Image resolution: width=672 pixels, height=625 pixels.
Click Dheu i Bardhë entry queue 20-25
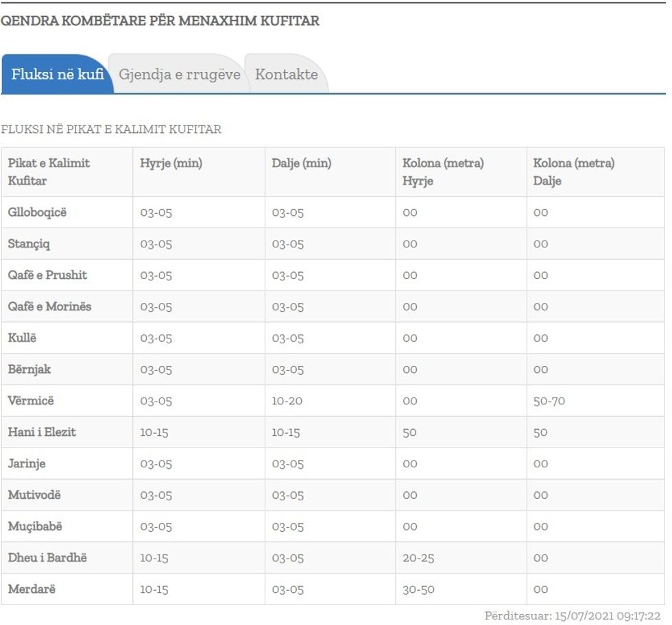tap(418, 558)
